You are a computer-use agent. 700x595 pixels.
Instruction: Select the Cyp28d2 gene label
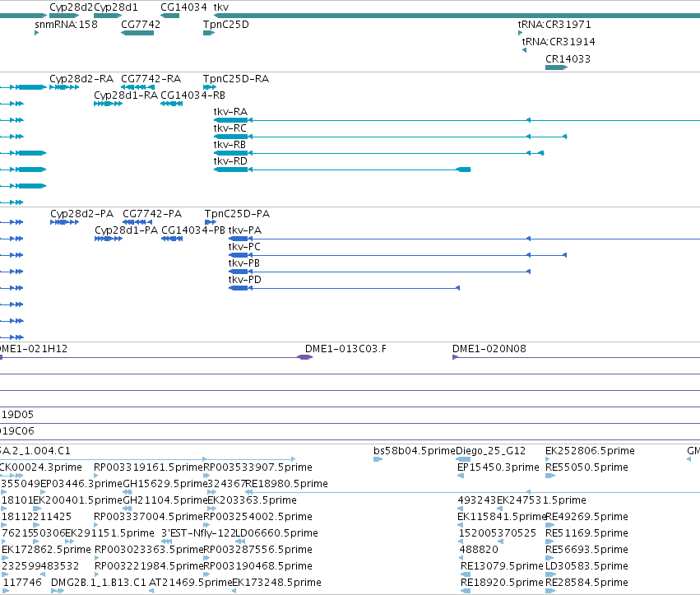tap(71, 7)
